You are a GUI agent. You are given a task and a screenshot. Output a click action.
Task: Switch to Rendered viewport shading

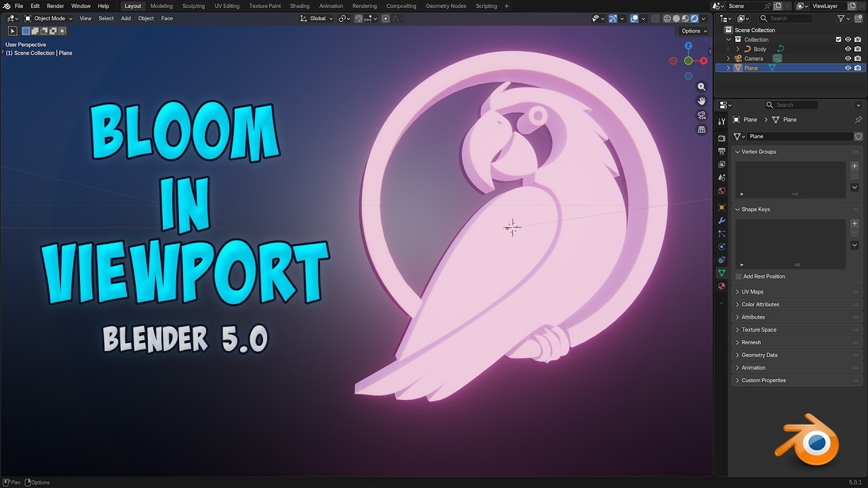pos(694,18)
